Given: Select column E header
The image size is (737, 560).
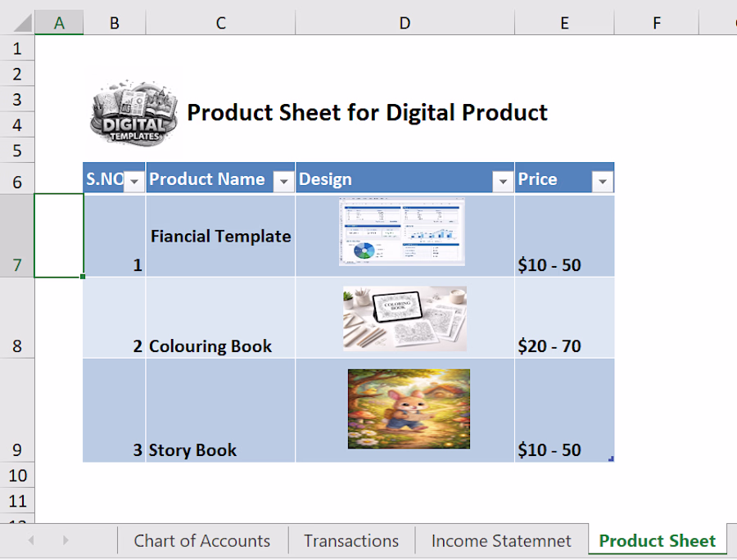Looking at the screenshot, I should tap(564, 23).
